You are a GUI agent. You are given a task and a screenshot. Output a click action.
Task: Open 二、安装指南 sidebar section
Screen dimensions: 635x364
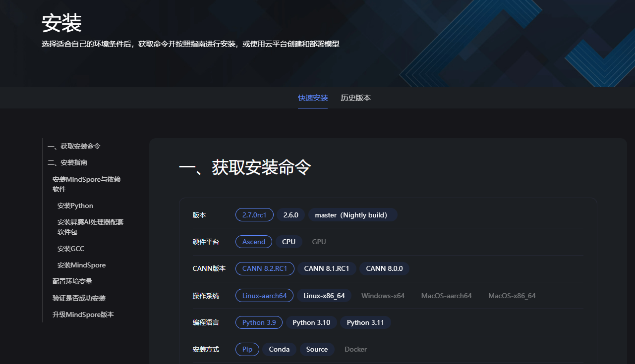coord(67,162)
